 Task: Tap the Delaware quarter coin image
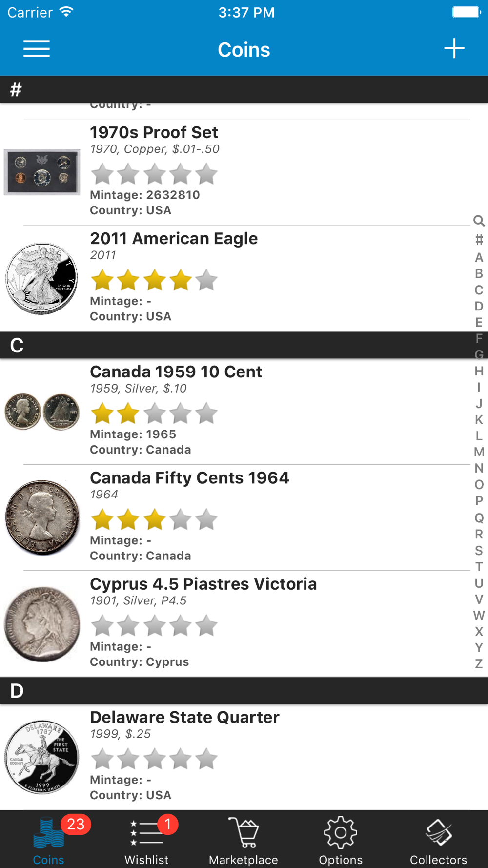(42, 757)
